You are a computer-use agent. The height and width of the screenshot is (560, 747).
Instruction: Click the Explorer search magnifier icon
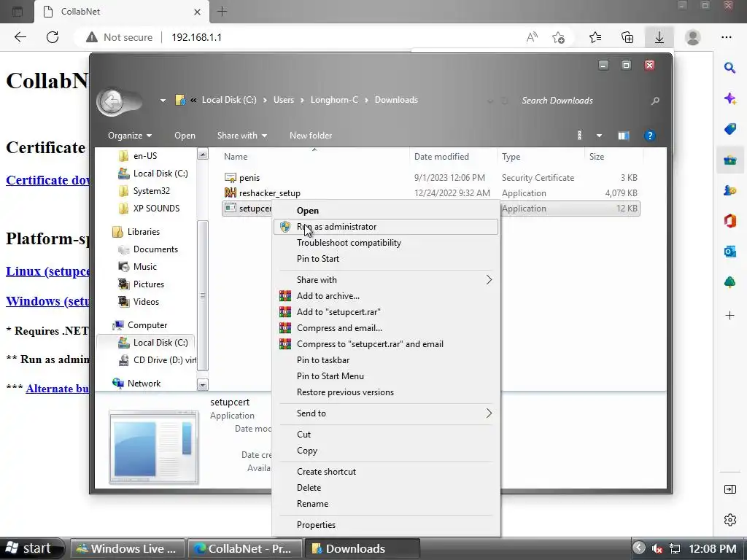[656, 101]
